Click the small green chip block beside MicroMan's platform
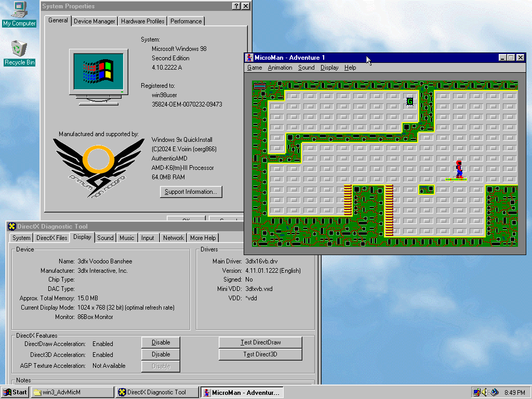Viewport: 532px width, 399px height. pyautogui.click(x=427, y=189)
